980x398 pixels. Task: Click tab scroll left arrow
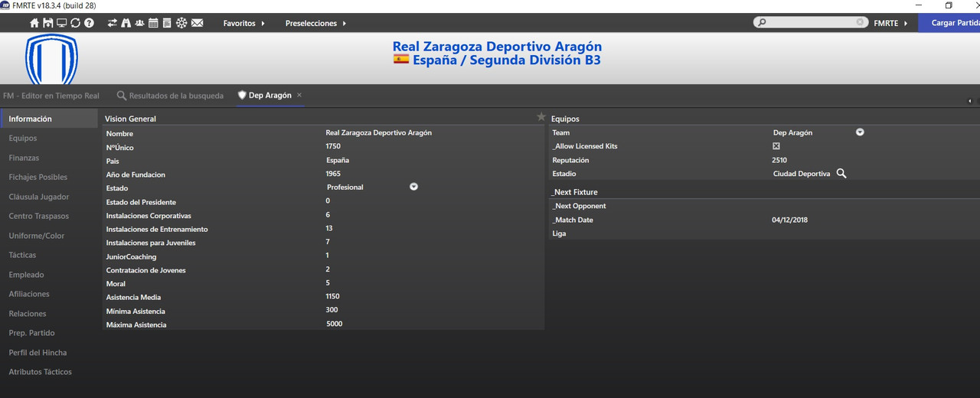point(969,101)
